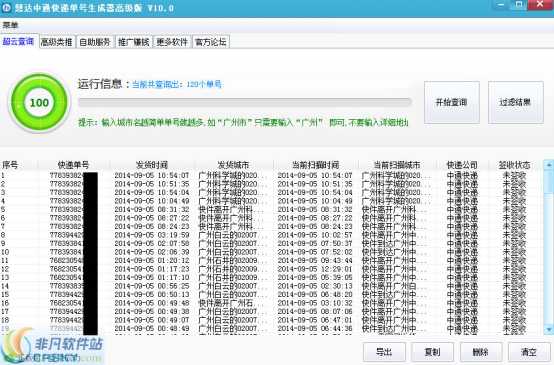Select row 2 ship time 2014-09-05 10:51:35

coord(152,184)
